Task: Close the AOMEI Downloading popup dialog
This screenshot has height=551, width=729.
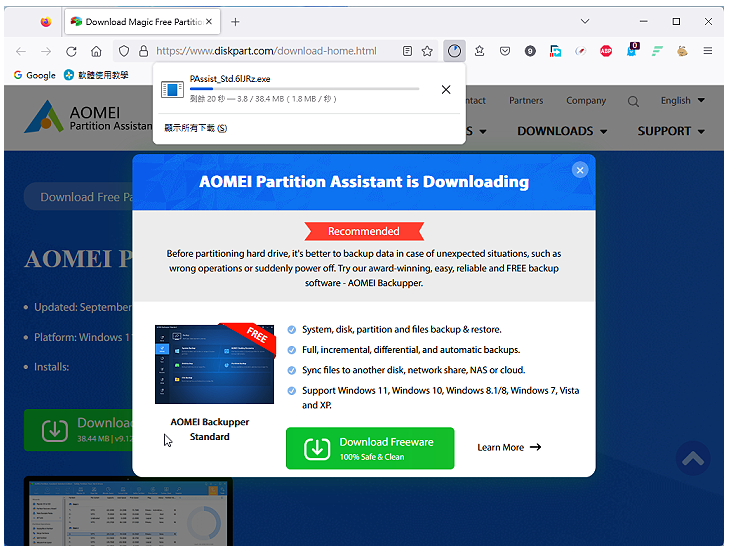Action: pyautogui.click(x=580, y=170)
